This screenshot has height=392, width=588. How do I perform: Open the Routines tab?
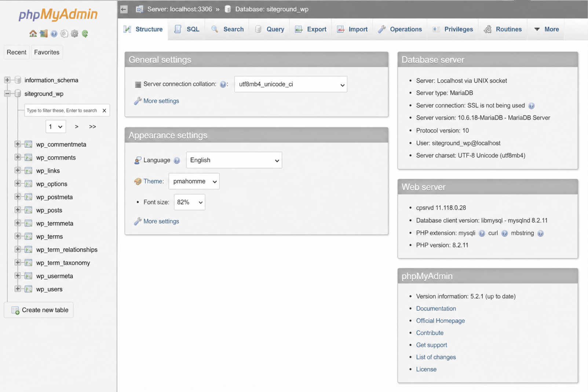pyautogui.click(x=503, y=29)
